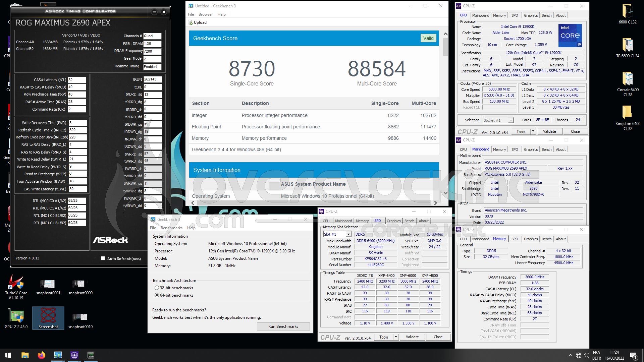Click the Command Rate (CR) field
The width and height of the screenshot is (644, 362).
coord(77,109)
